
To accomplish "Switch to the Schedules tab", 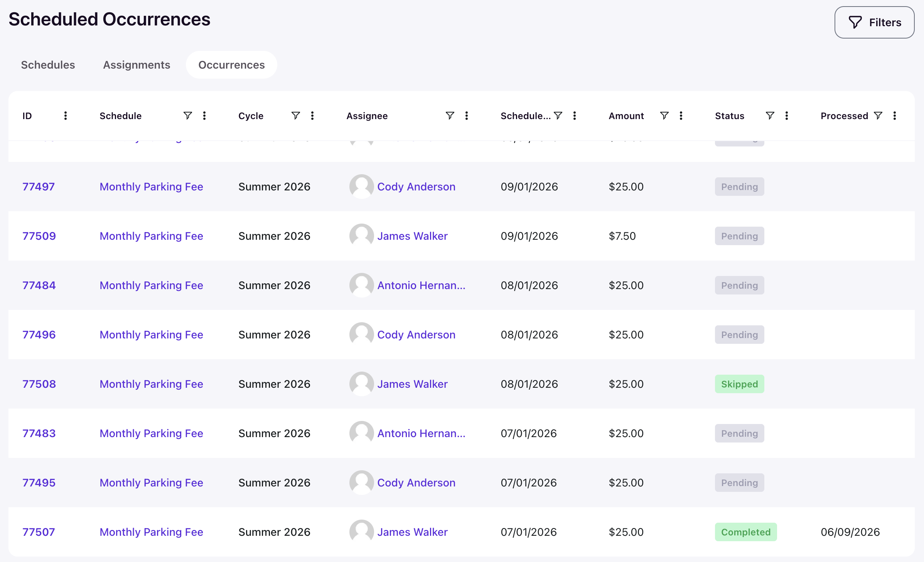I will [x=48, y=65].
